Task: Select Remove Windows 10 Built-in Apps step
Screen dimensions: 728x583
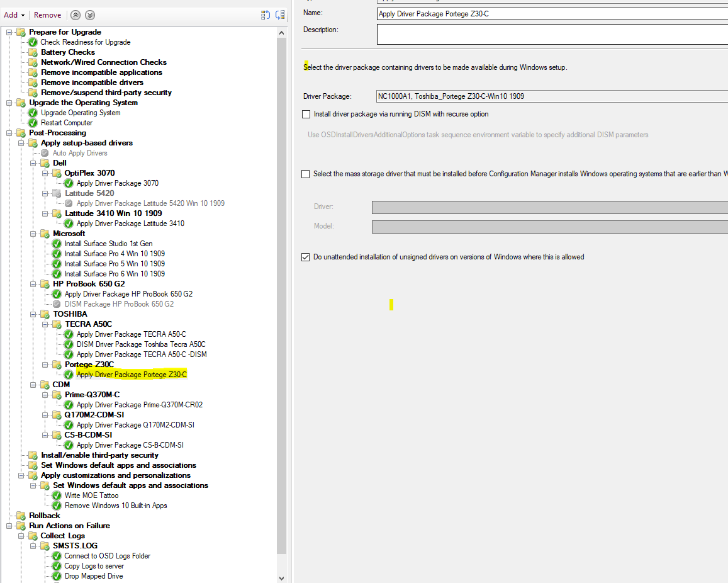Action: pyautogui.click(x=116, y=506)
